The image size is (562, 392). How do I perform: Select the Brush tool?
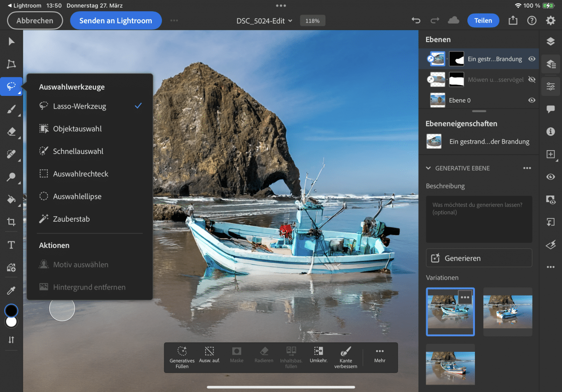(11, 109)
